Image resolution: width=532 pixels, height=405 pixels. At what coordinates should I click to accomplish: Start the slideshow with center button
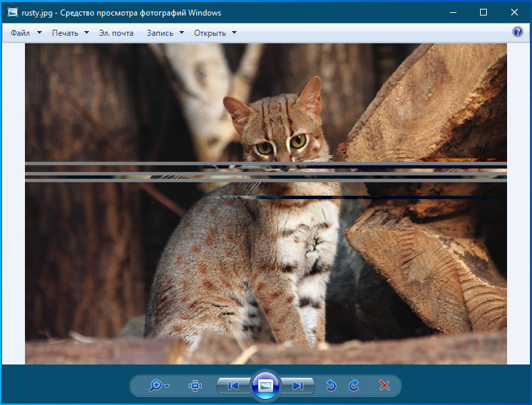coord(266,385)
